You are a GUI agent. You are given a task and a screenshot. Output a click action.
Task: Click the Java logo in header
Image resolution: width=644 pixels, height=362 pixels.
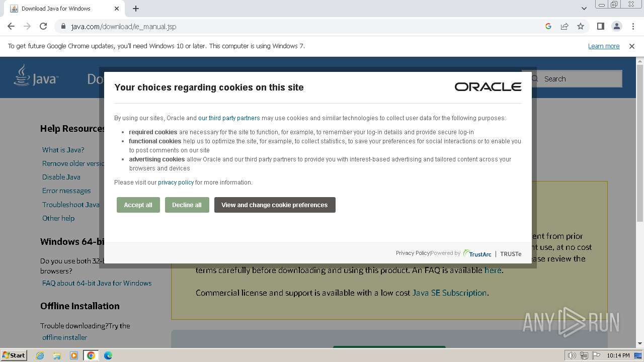[36, 76]
